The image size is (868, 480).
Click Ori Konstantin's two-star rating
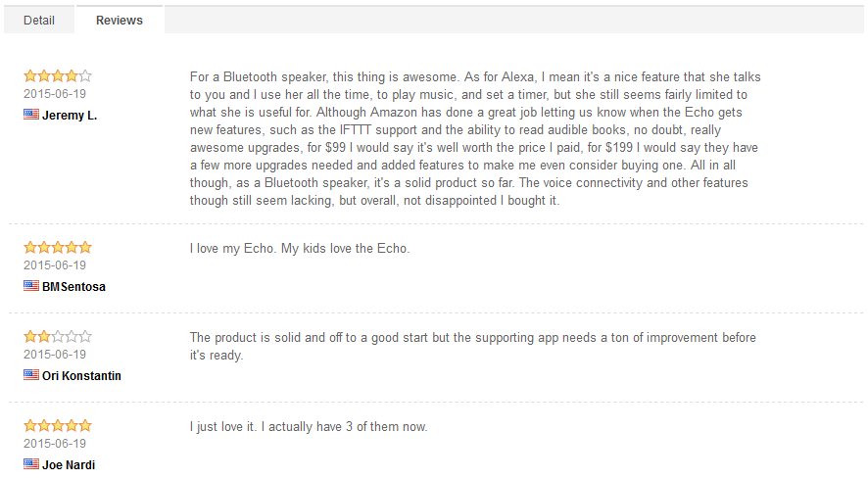coord(58,337)
